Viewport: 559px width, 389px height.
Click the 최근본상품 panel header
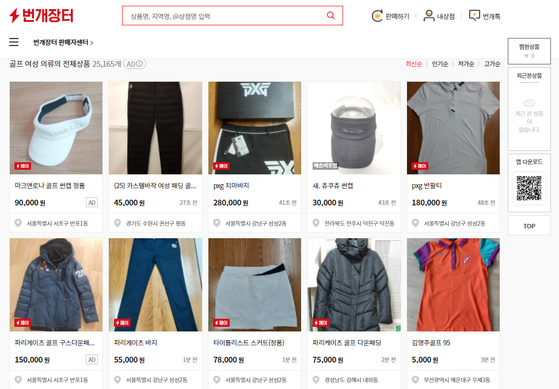[529, 76]
